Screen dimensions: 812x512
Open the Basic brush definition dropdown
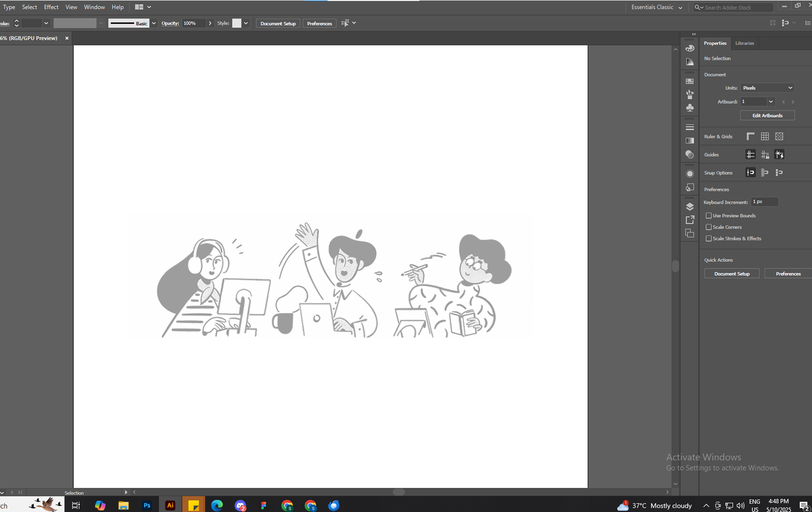pos(154,23)
